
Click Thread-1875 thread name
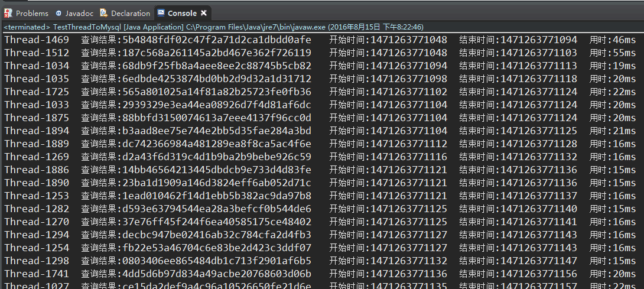click(37, 118)
